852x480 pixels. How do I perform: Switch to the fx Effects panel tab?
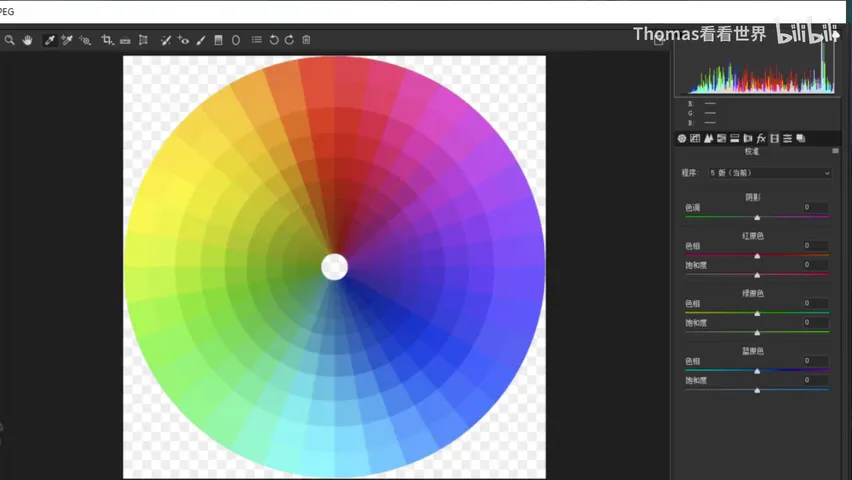tap(761, 139)
